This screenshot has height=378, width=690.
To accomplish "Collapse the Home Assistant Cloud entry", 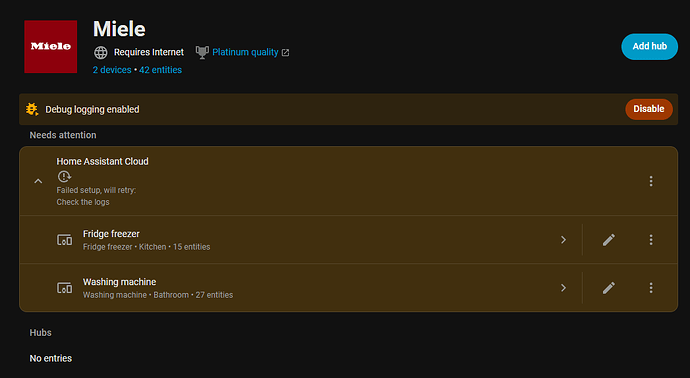I will [x=38, y=181].
